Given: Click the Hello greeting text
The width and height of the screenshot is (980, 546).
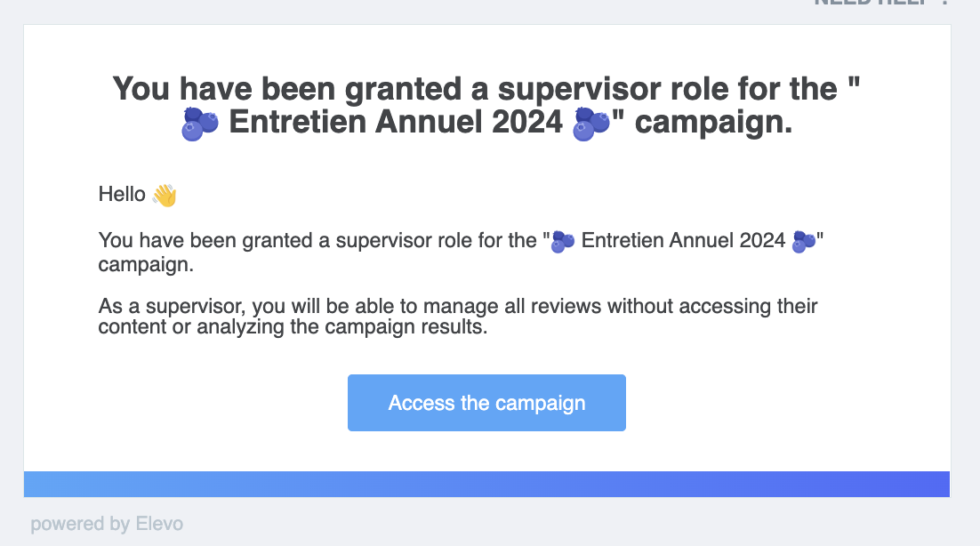Looking at the screenshot, I should pos(122,194).
